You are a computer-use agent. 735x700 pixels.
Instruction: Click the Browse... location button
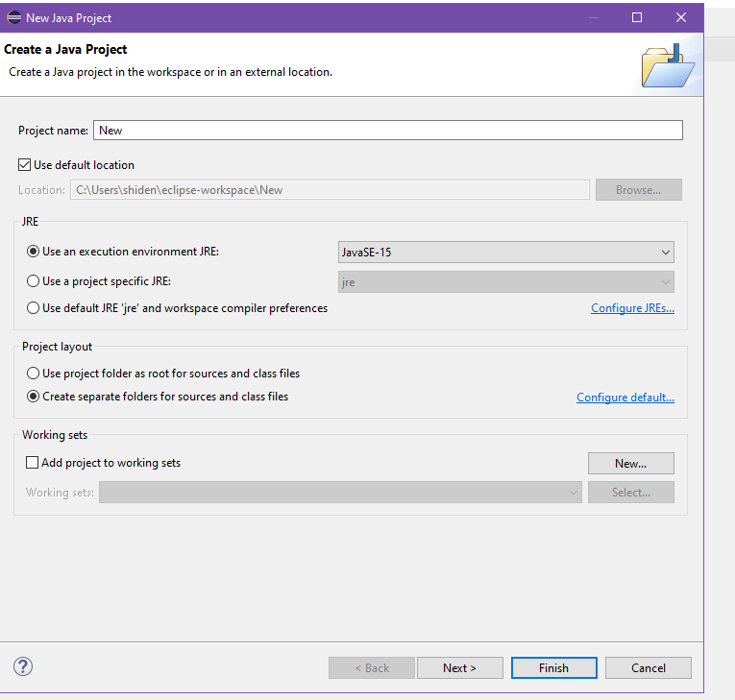point(638,190)
